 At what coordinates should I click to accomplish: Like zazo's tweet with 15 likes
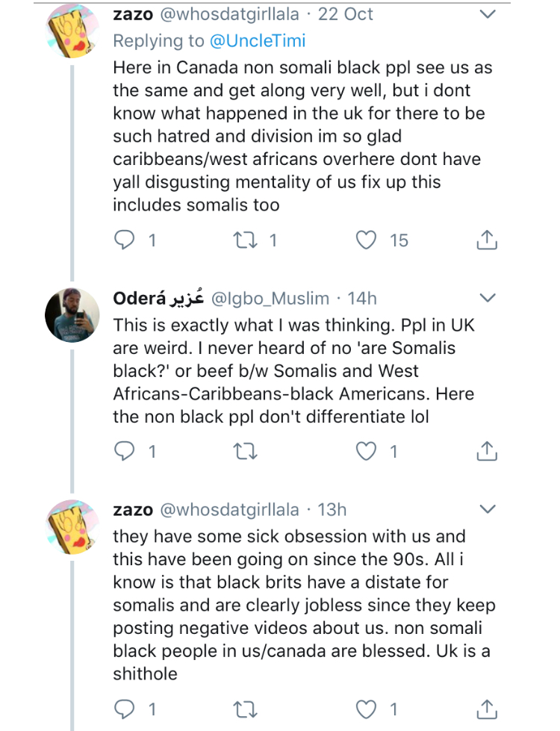(x=365, y=240)
